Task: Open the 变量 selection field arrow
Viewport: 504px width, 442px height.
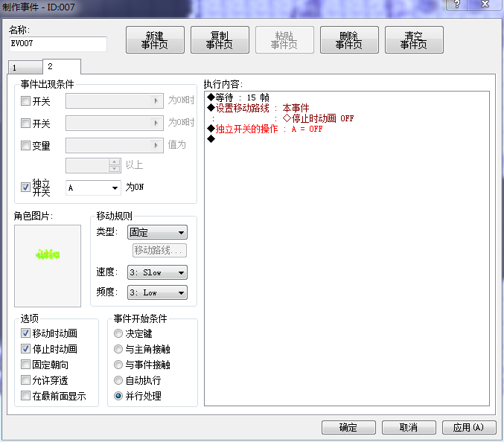Action: coord(156,145)
